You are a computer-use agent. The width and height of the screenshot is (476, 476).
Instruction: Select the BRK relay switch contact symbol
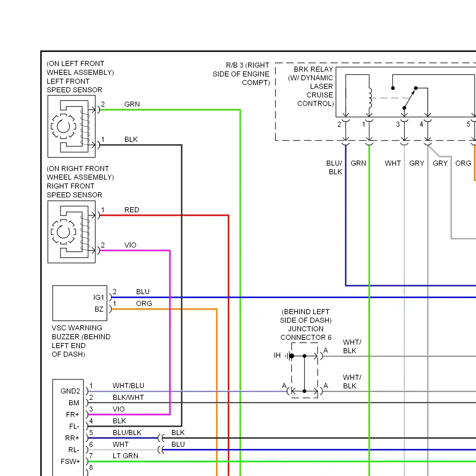[x=410, y=98]
